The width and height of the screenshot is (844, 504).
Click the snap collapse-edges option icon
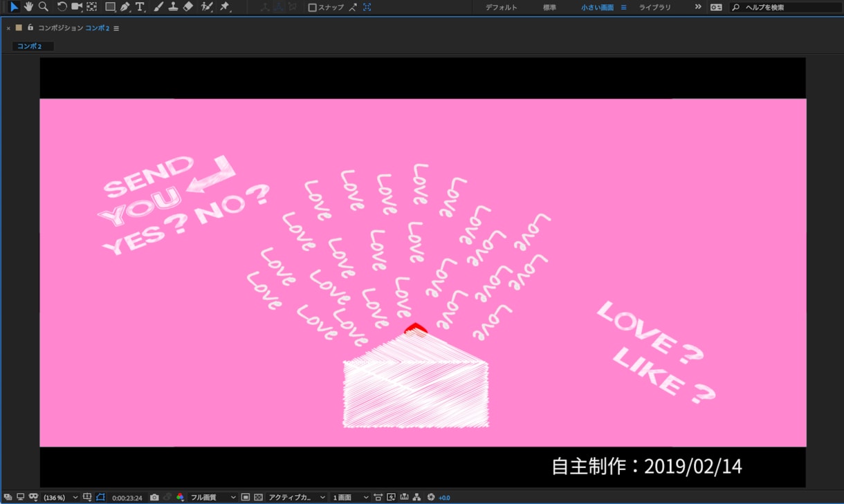tap(353, 7)
